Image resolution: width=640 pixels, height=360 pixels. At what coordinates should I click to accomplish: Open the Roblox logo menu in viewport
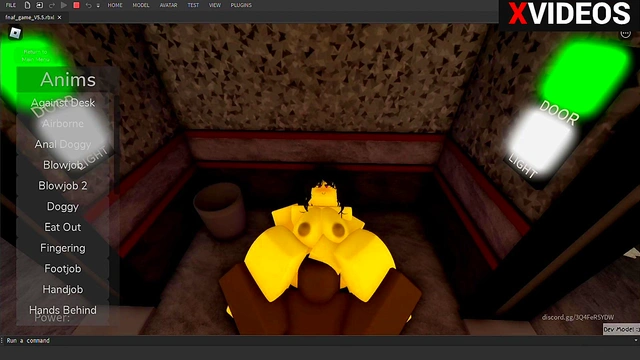tap(16, 33)
